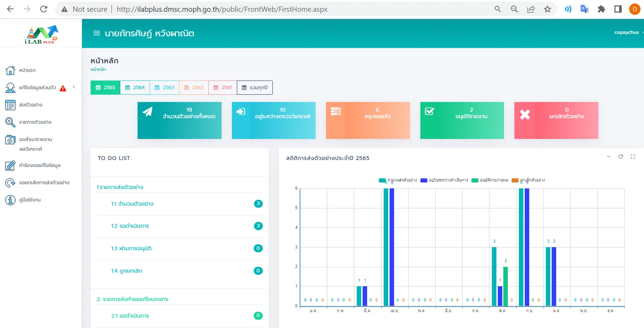
Task: Click คำร้องขอแก้ไขข้อมูล edit icon
Action: (10, 166)
